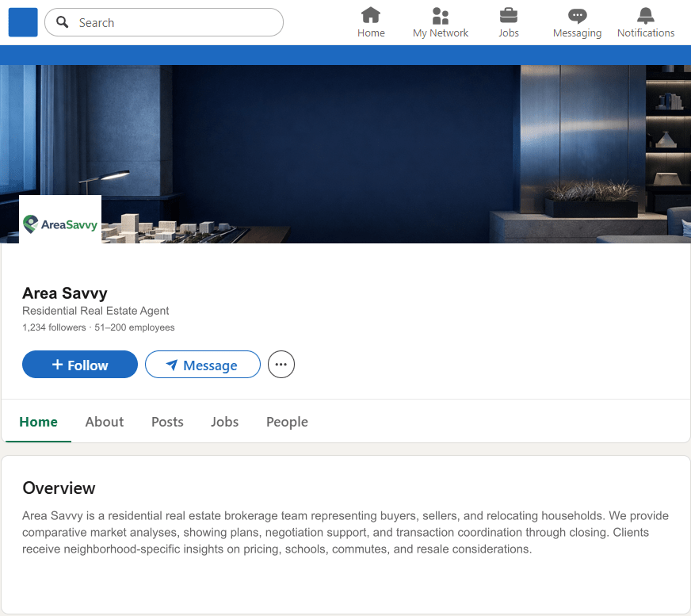Click the blue site logo square
This screenshot has height=616, width=691.
pyautogui.click(x=23, y=22)
